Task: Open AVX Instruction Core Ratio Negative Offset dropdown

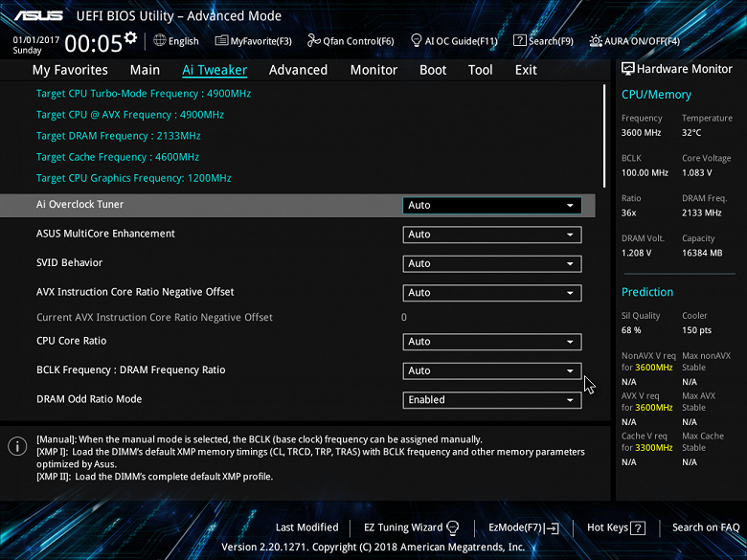Action: [x=491, y=293]
